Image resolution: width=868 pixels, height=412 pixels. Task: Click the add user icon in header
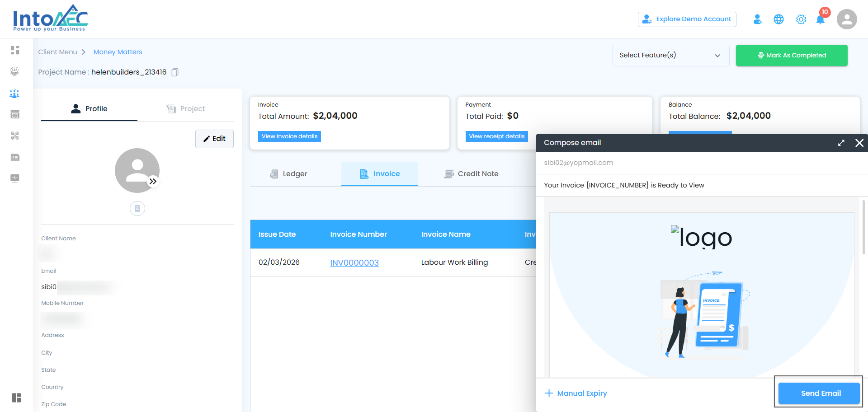click(758, 19)
